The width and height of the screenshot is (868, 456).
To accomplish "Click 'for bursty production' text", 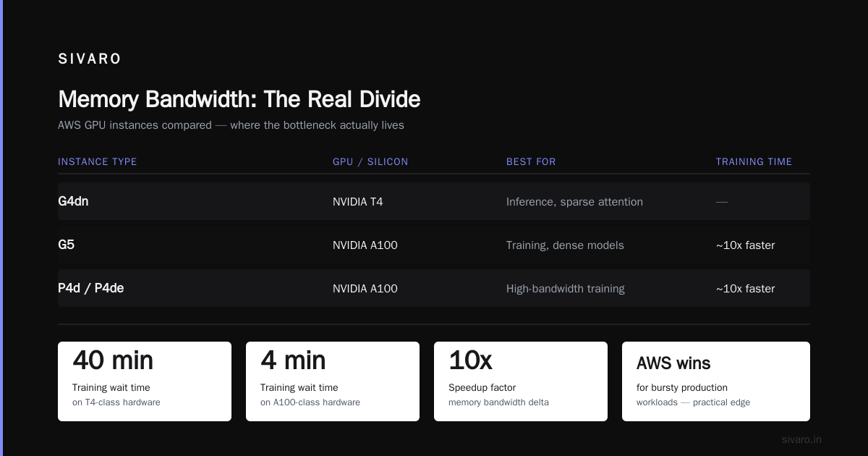I will [x=682, y=388].
